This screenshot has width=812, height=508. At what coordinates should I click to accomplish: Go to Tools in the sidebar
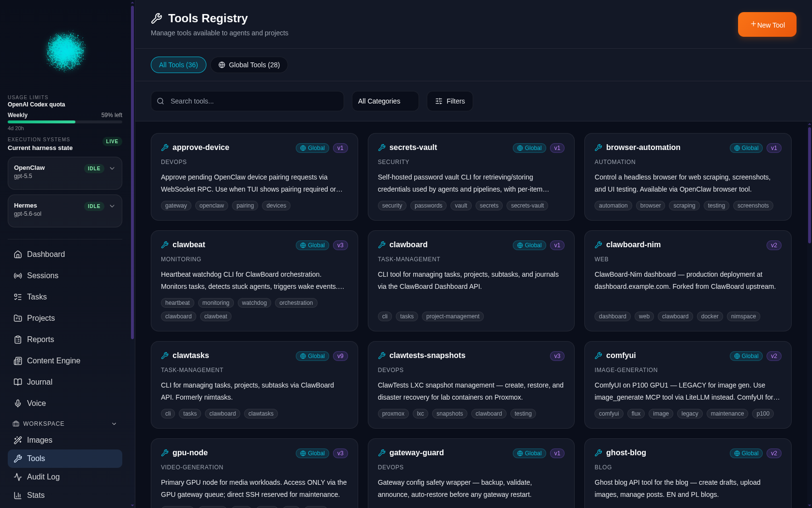[x=65, y=459]
